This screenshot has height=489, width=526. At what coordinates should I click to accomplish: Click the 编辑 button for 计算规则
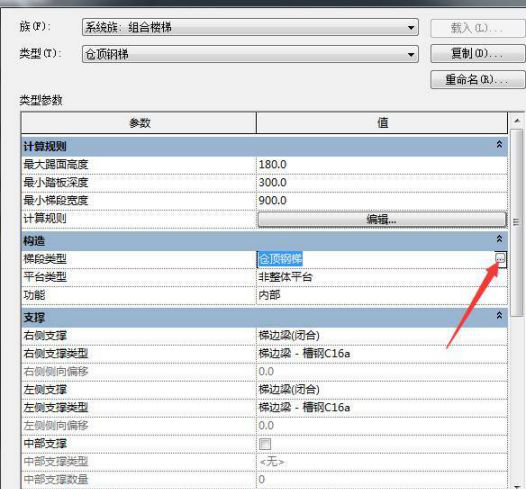pos(382,219)
